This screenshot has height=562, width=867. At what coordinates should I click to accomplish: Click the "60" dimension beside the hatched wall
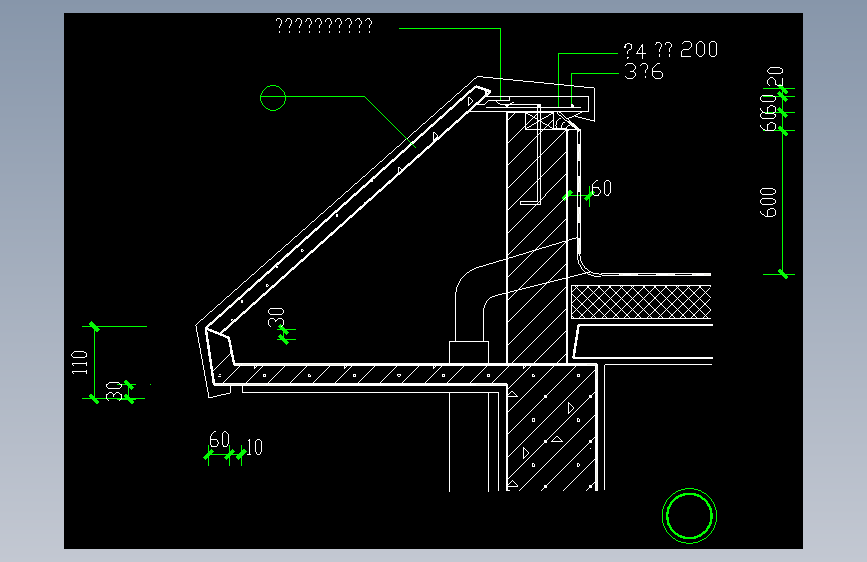pyautogui.click(x=602, y=189)
